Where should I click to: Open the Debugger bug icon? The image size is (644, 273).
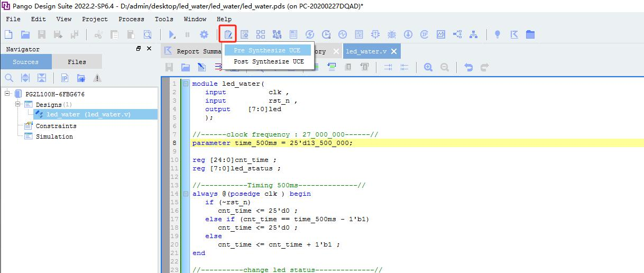pyautogui.click(x=392, y=34)
